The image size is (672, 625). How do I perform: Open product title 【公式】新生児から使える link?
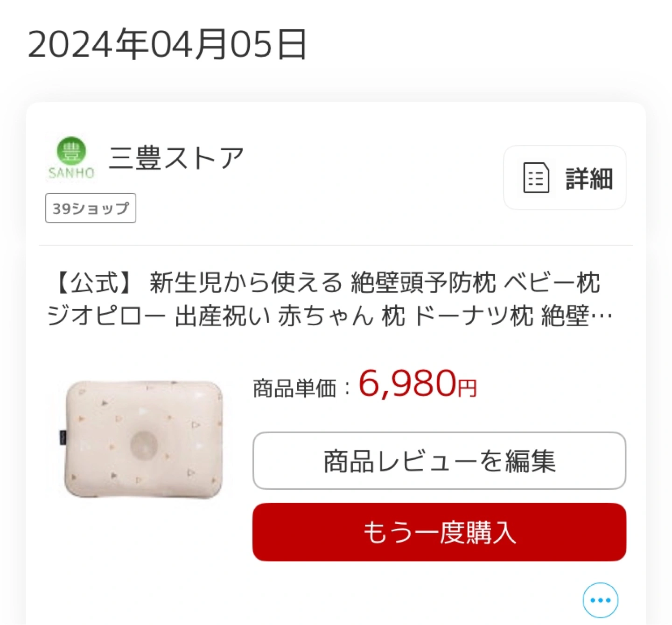[330, 299]
